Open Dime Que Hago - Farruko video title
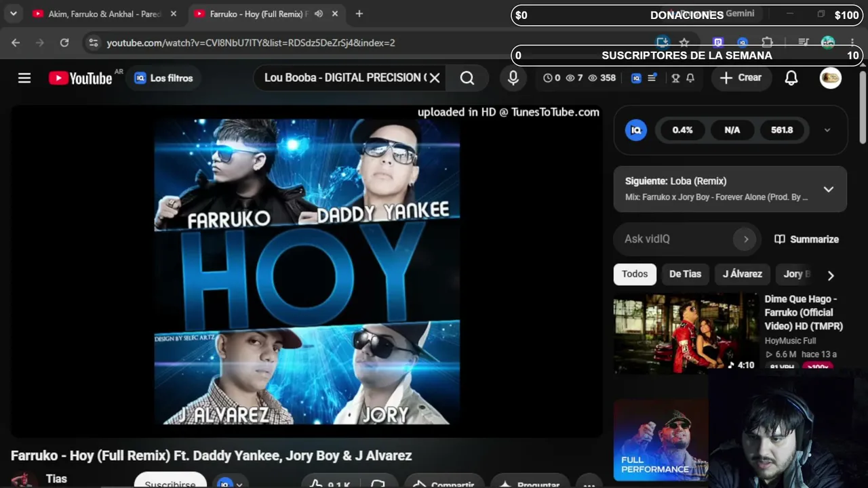The image size is (868, 488). pos(804,312)
